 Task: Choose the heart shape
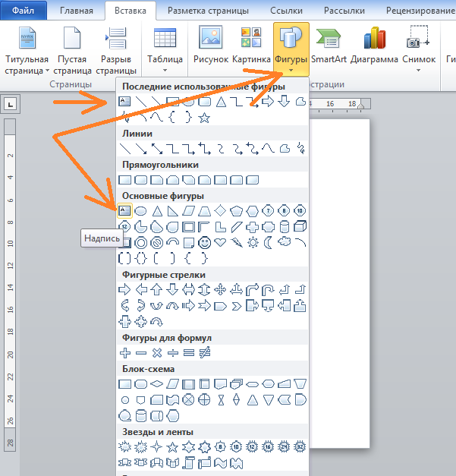tap(221, 243)
